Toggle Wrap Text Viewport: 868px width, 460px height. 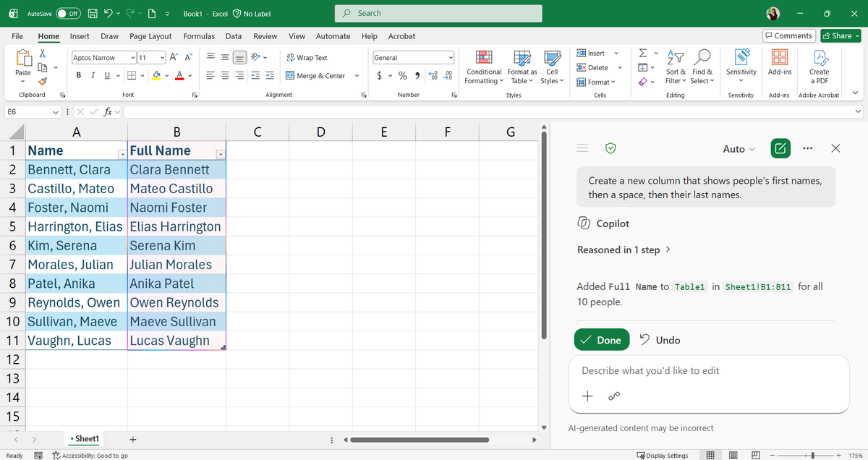point(307,57)
